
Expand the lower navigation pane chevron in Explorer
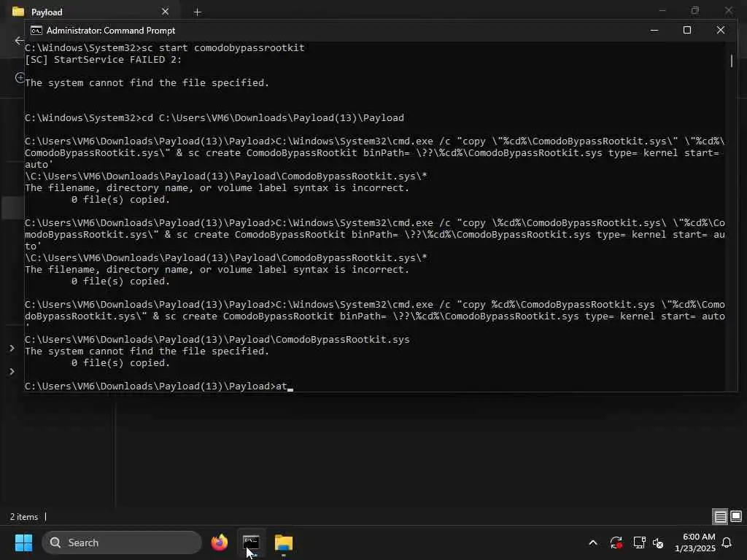[12, 371]
